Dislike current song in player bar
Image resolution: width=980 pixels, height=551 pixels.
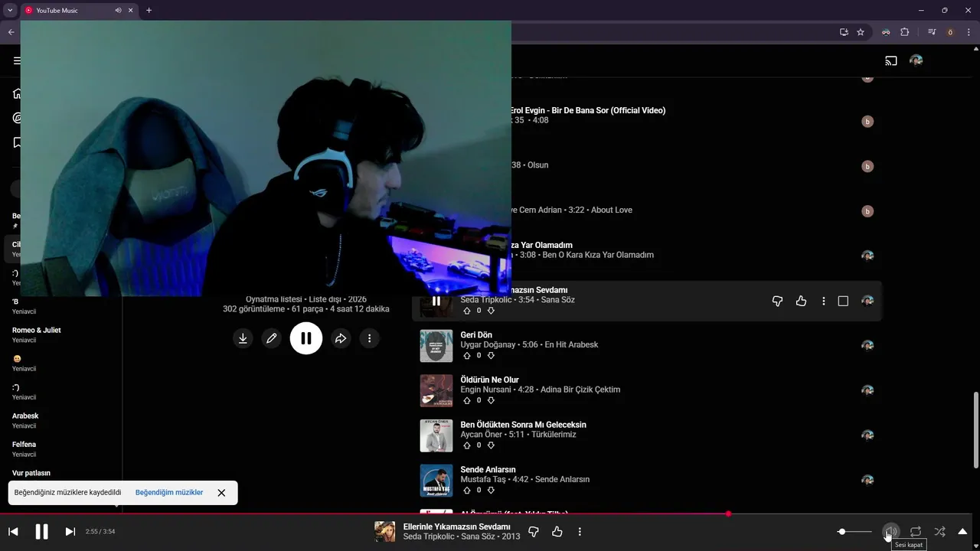point(534,532)
